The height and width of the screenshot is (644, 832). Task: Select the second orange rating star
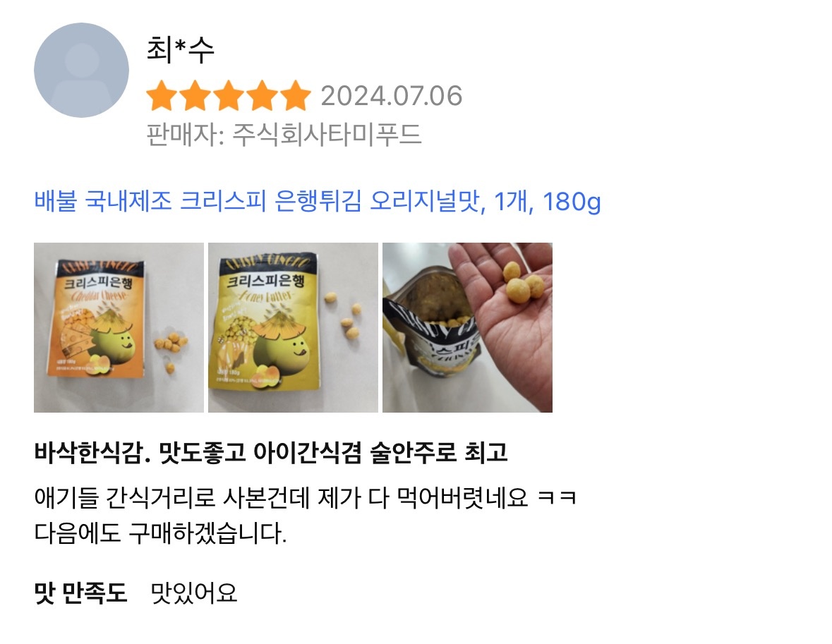tap(195, 95)
